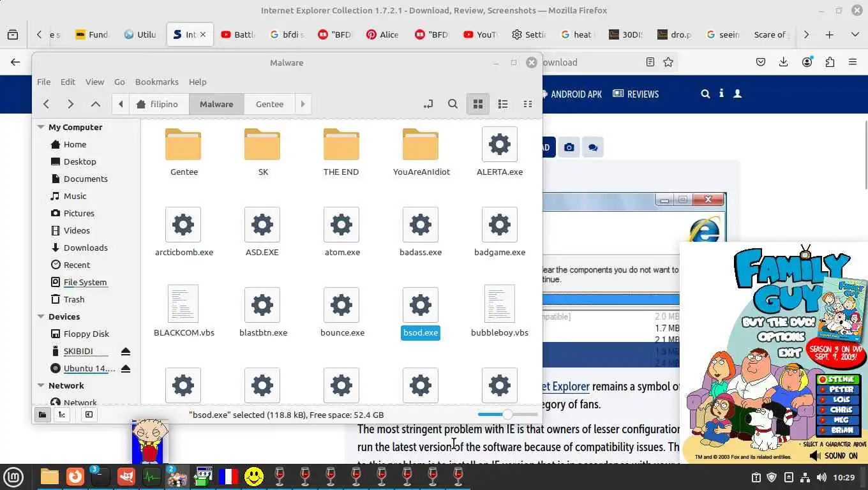Open System Monitor from the taskbar
Image resolution: width=868 pixels, height=490 pixels.
tap(151, 477)
